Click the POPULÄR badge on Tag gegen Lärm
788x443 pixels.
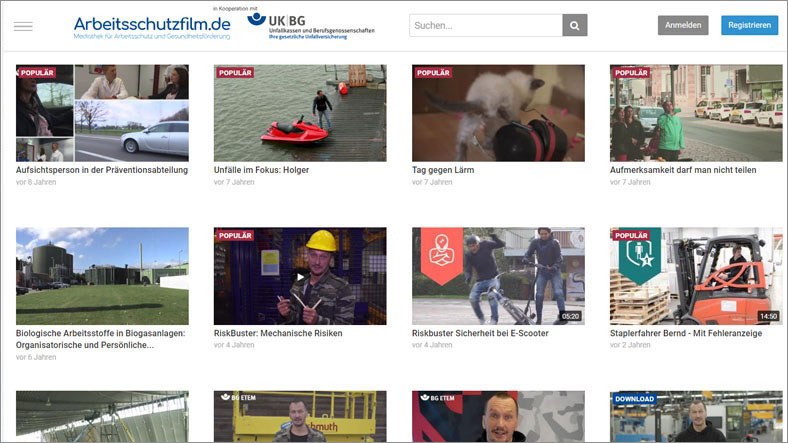coord(433,73)
